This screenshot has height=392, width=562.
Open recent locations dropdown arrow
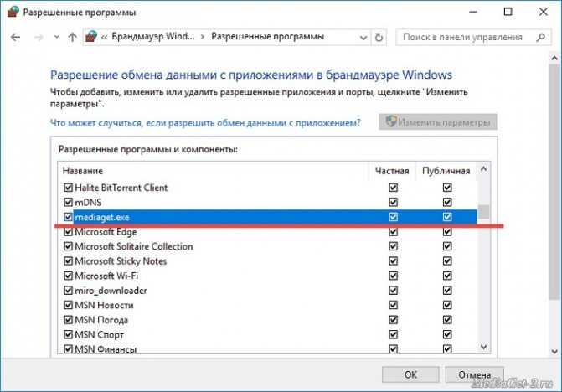pyautogui.click(x=56, y=37)
